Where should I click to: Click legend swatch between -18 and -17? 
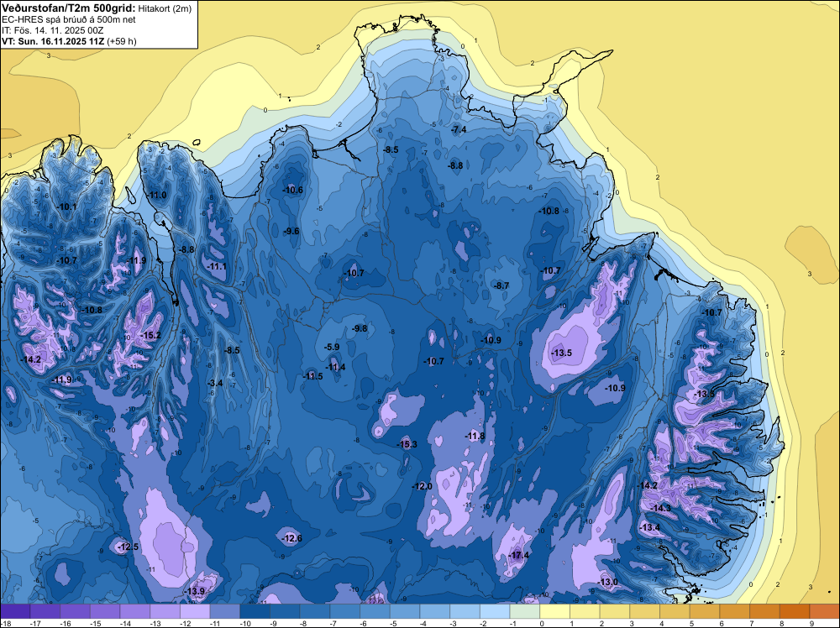tap(15, 611)
